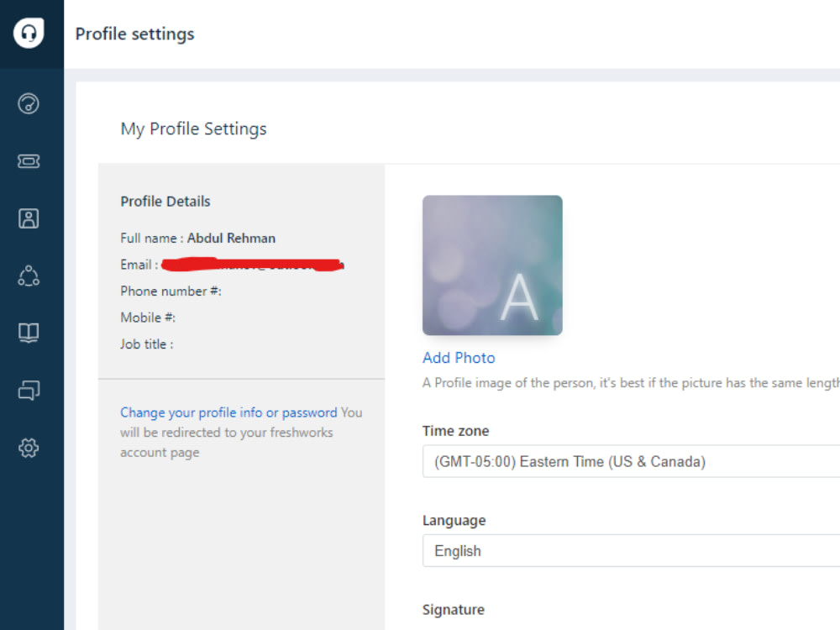Click the Signature label
The image size is (840, 630).
454,610
